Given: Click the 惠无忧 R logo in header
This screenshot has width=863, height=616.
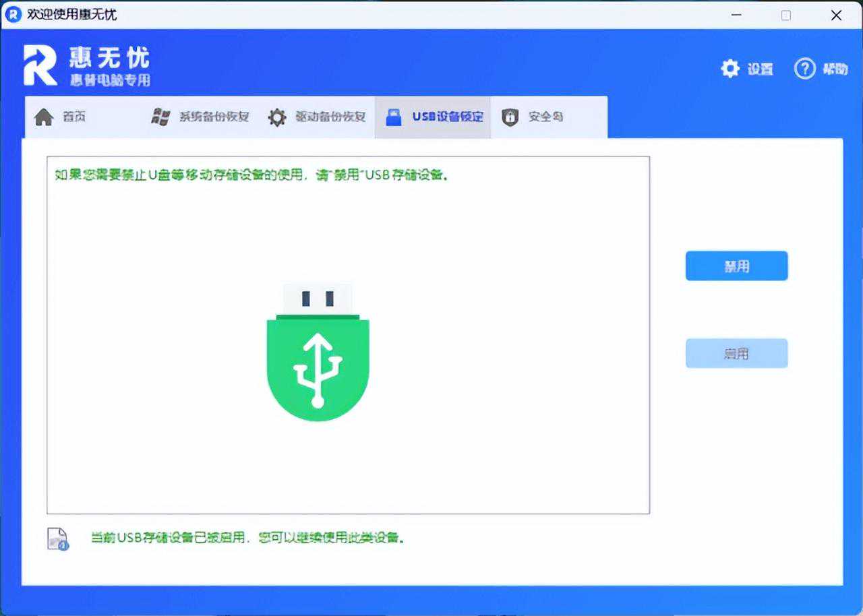Looking at the screenshot, I should coord(40,66).
